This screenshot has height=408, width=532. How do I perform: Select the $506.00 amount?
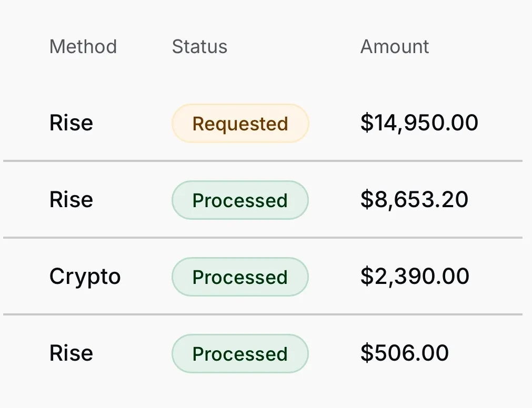click(404, 353)
